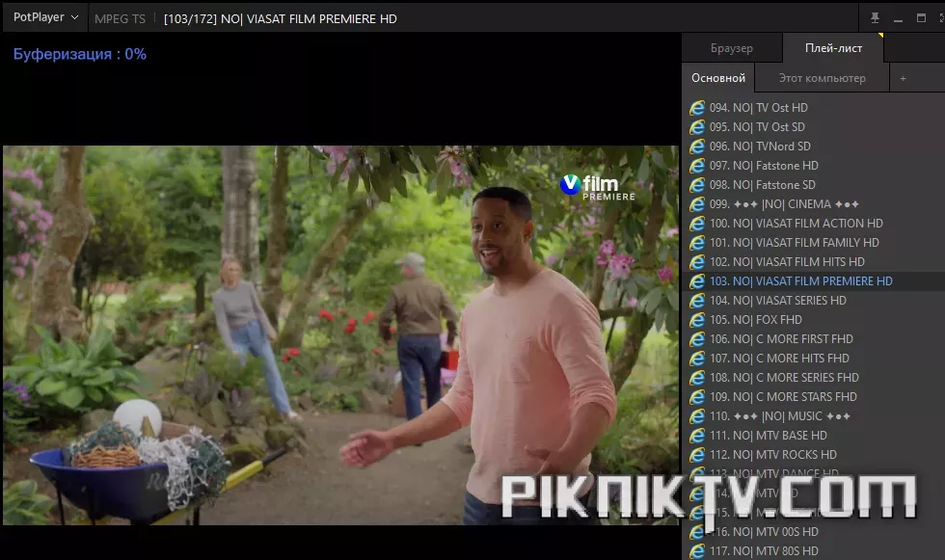Click the MPEG TS format label

click(x=120, y=18)
